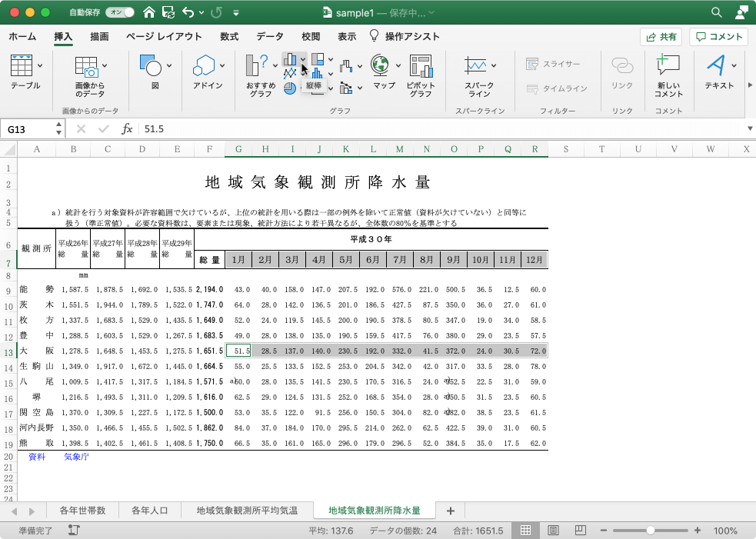Switch to sheet 地域気象観測所平均気温
Viewport: 756px width, 539px height.
pos(247,510)
